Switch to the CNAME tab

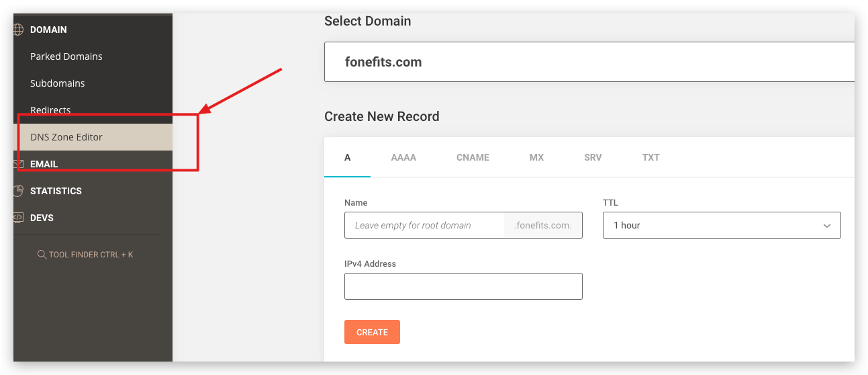coord(473,157)
